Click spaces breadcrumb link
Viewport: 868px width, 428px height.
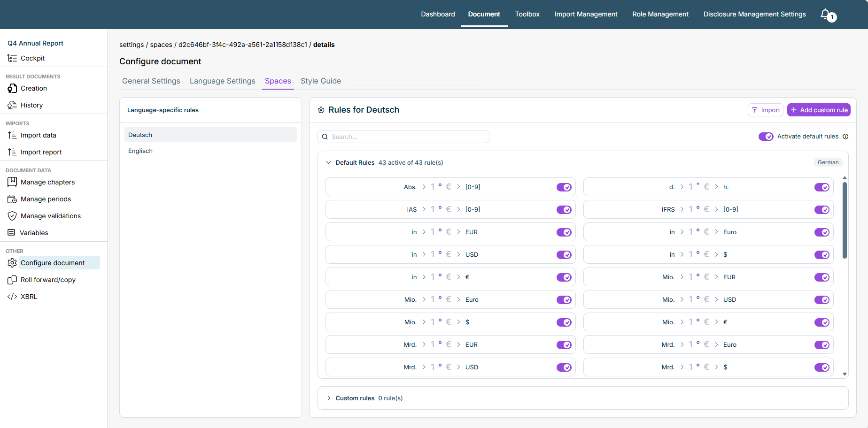pyautogui.click(x=161, y=45)
